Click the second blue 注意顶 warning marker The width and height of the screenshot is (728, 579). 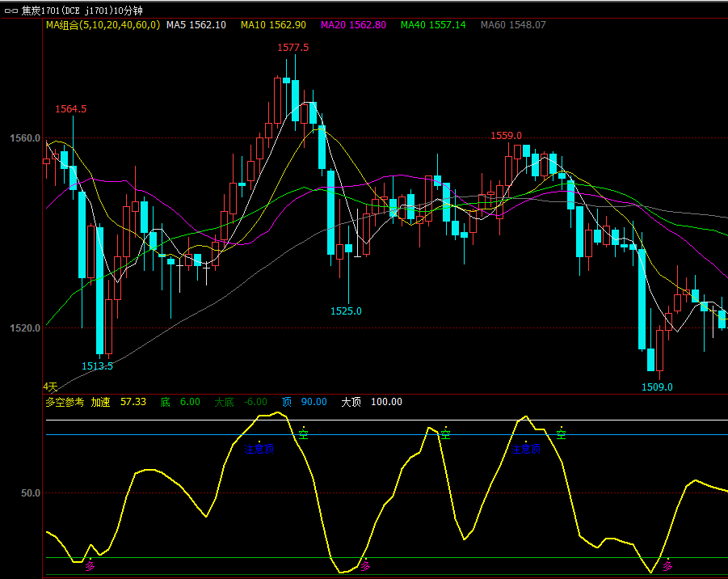(x=526, y=449)
